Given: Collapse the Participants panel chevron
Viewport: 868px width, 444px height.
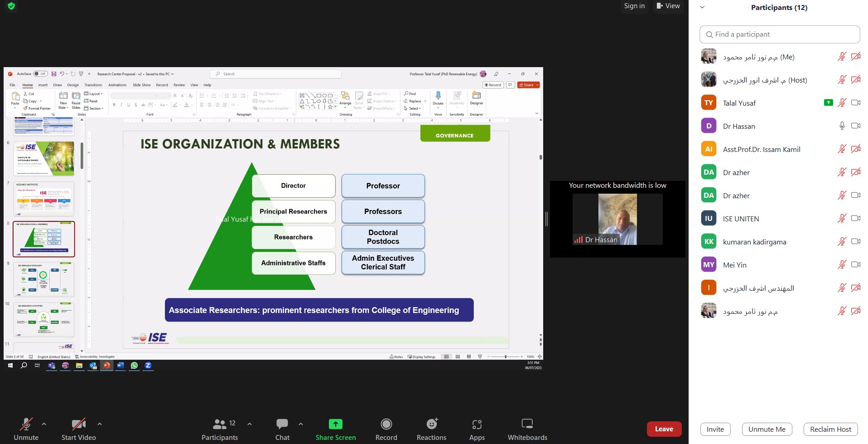Looking at the screenshot, I should click(x=702, y=7).
